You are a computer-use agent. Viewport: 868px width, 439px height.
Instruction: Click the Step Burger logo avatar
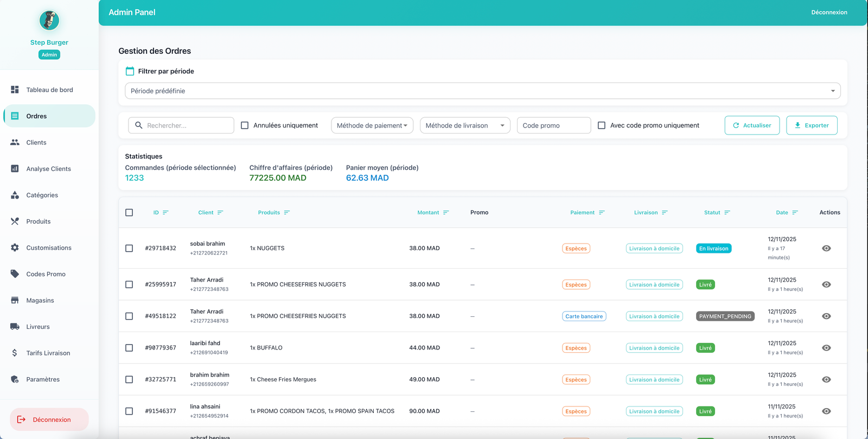click(49, 21)
